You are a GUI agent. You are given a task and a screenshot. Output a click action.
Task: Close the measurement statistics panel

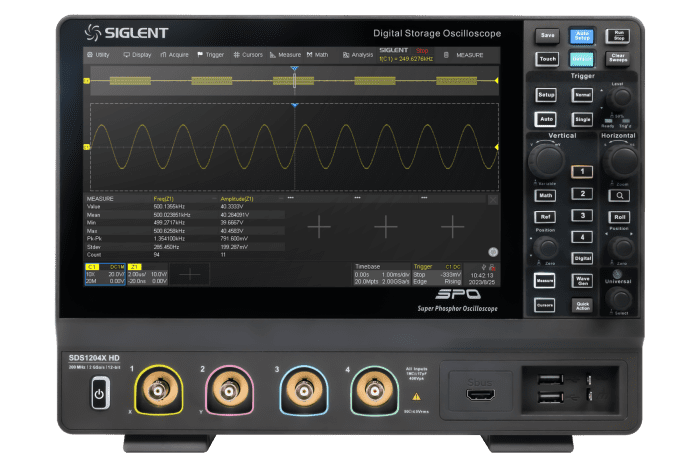point(492,199)
